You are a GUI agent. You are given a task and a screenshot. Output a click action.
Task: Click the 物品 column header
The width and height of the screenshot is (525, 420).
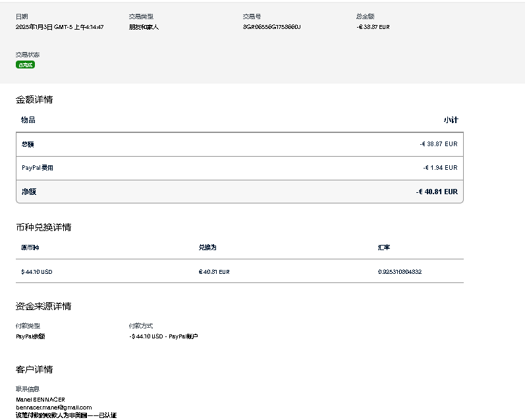28,120
